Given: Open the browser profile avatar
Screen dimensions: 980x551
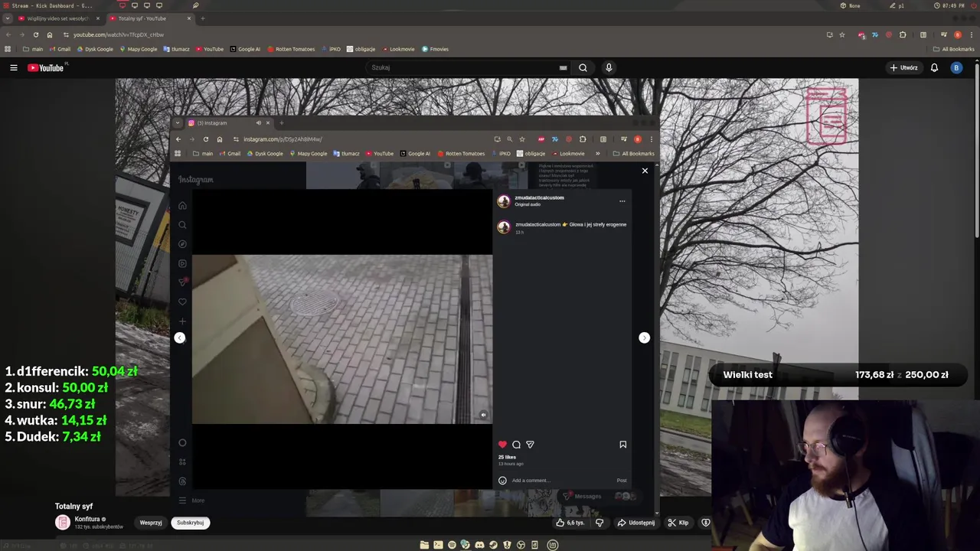Looking at the screenshot, I should [x=957, y=34].
